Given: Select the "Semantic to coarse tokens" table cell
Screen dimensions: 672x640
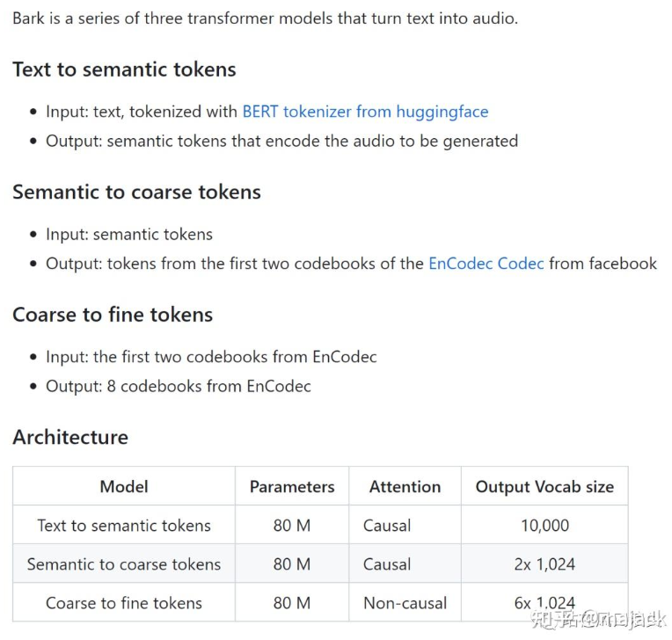Looking at the screenshot, I should (x=124, y=564).
